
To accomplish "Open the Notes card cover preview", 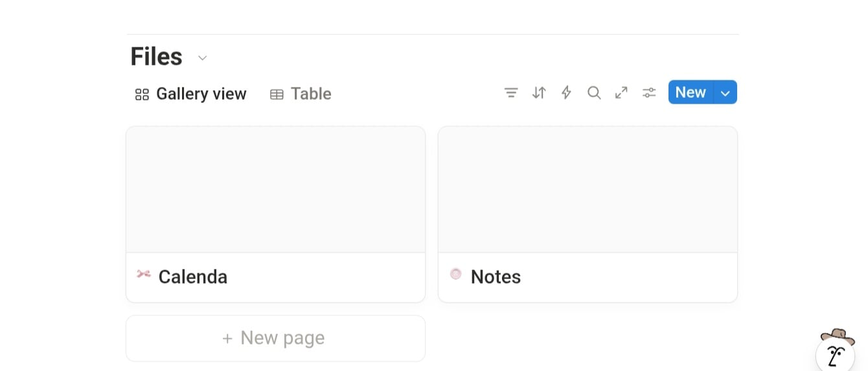I will pos(588,189).
